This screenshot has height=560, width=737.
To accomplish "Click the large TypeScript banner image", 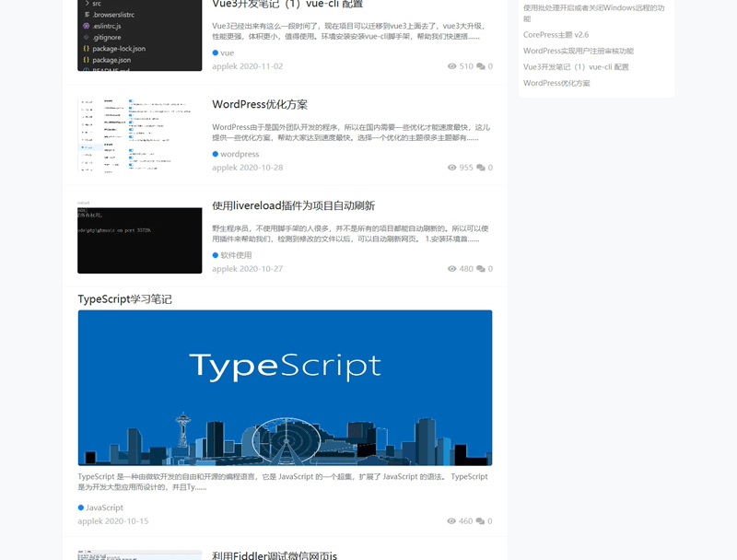I will click(285, 388).
